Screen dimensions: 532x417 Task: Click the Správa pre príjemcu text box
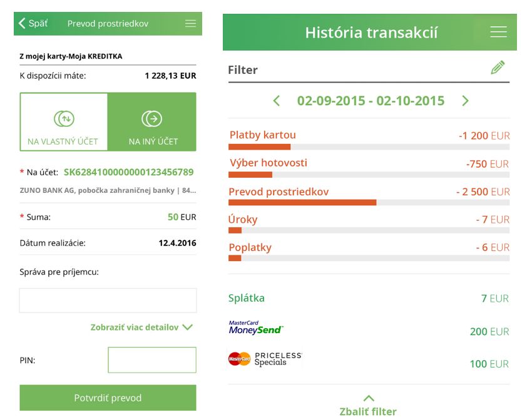[108, 301]
